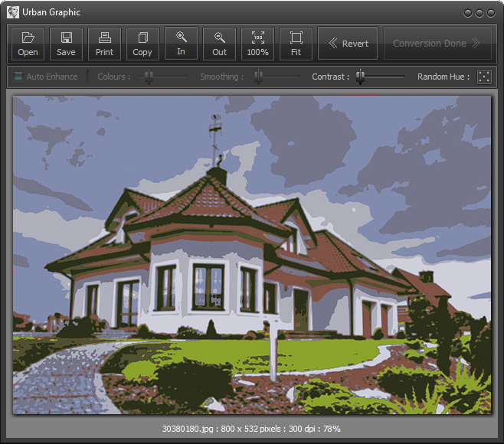The height and width of the screenshot is (444, 504).
Task: Click the Urban Graphic app icon in title bar
Action: coord(13,12)
